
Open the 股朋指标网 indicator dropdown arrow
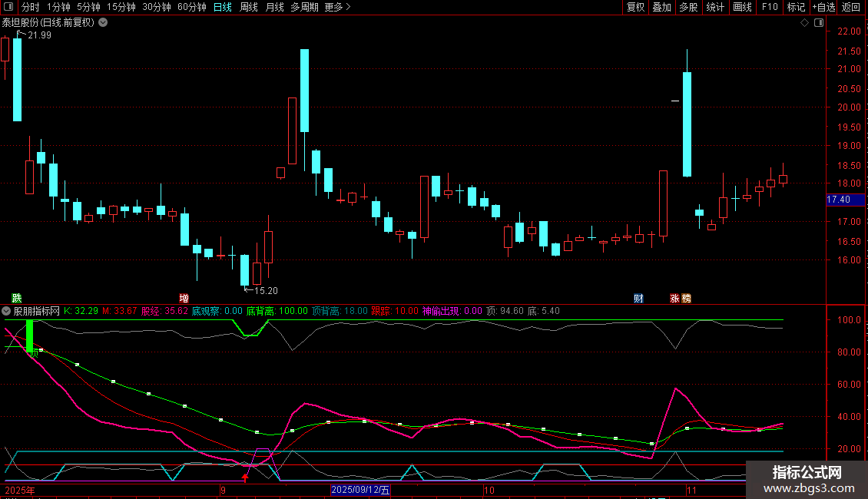click(7, 311)
